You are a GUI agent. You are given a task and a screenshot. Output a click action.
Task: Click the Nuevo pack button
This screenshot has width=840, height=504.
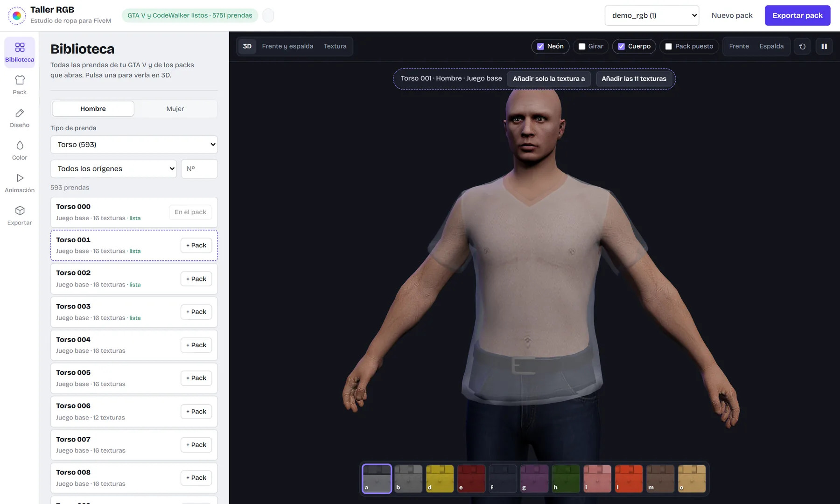[732, 15]
